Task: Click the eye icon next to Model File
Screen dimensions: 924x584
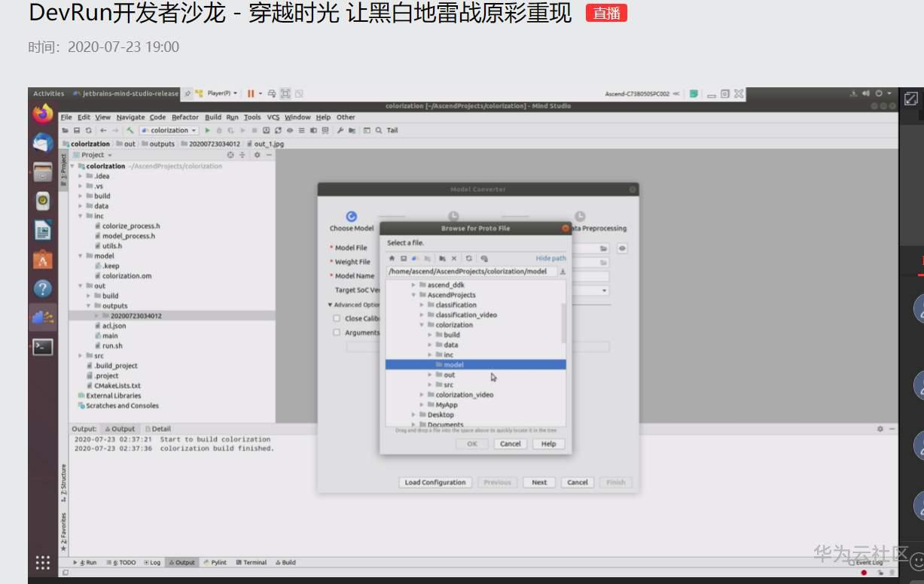Action: [623, 248]
